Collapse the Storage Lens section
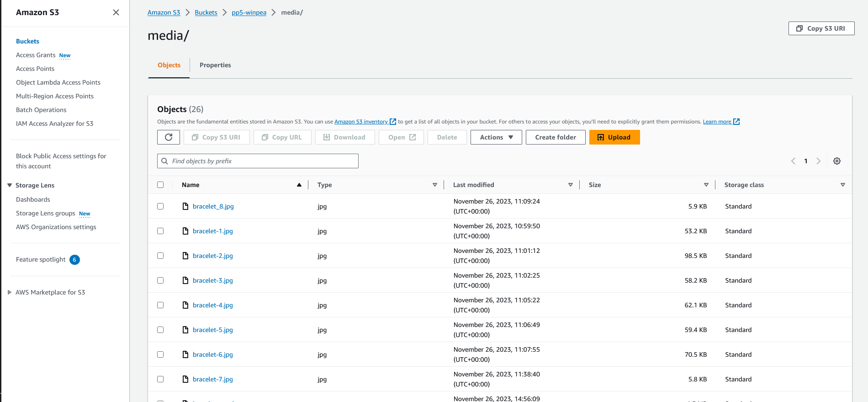Viewport: 868px width, 402px height. pos(10,185)
